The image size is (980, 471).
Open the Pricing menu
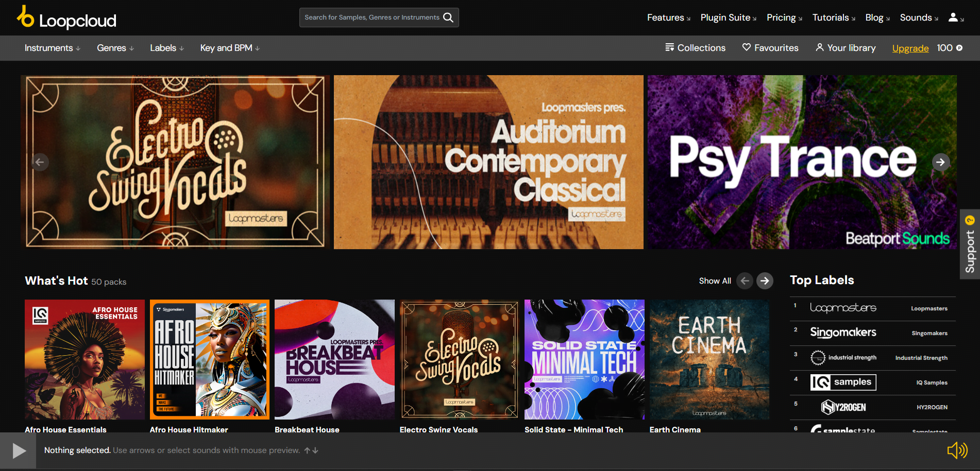click(784, 18)
